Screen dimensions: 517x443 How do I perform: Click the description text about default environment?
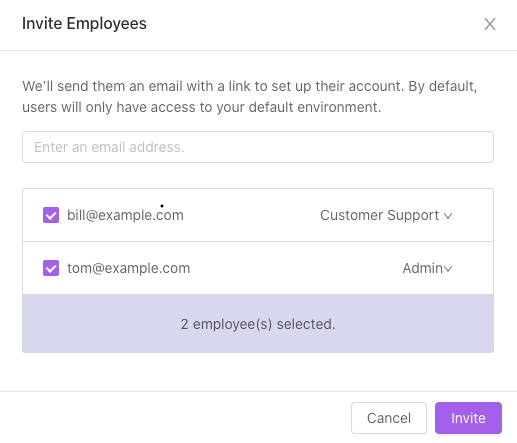[250, 97]
